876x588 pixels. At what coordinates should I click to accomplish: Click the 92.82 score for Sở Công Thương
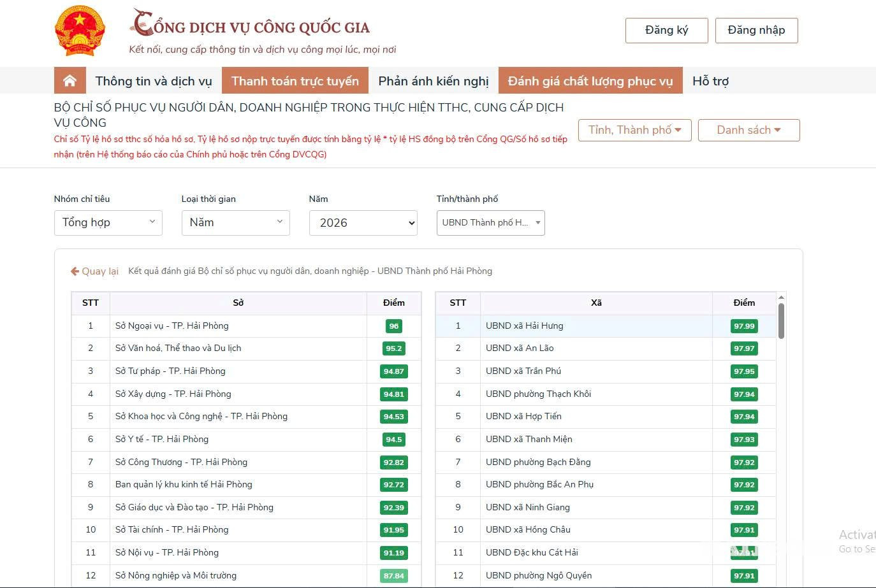[x=394, y=463]
